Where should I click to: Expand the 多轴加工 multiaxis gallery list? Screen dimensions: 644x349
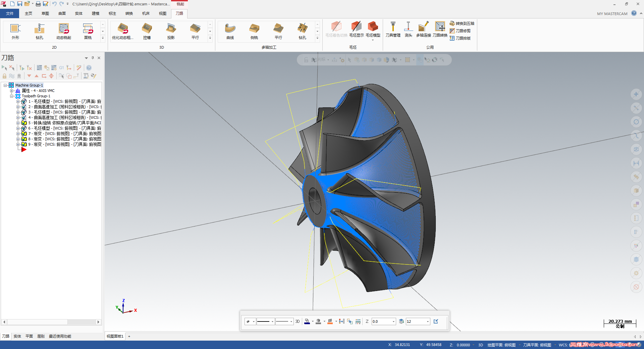(318, 38)
